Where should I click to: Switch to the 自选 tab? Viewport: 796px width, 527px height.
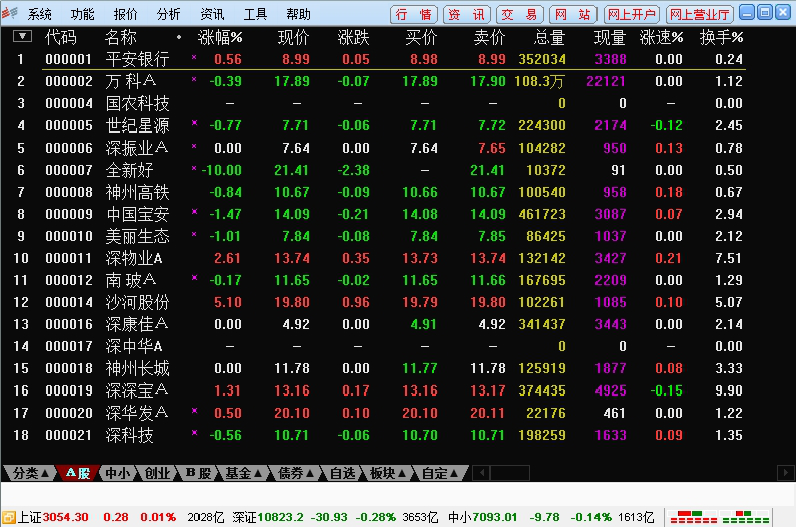(342, 473)
